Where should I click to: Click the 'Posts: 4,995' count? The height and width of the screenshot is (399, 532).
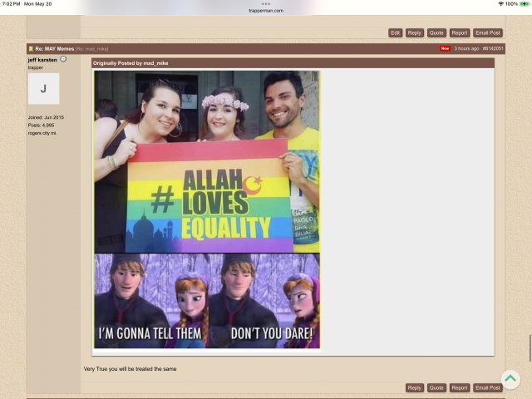point(41,126)
